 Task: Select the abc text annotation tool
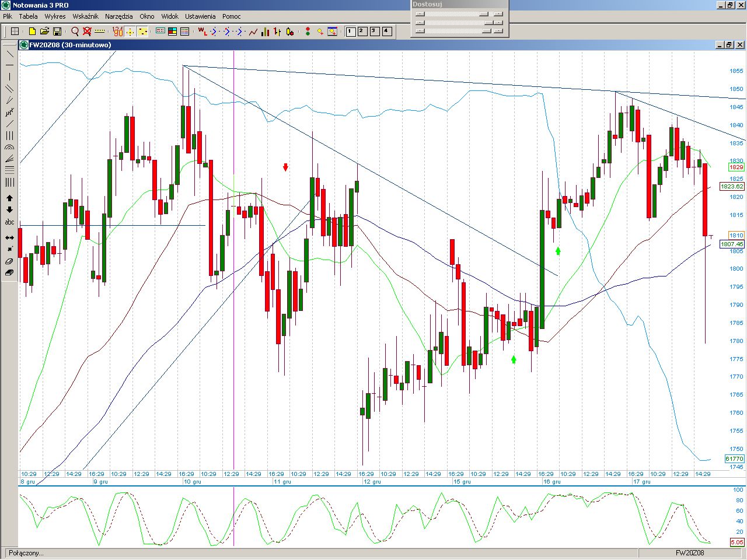coord(10,222)
